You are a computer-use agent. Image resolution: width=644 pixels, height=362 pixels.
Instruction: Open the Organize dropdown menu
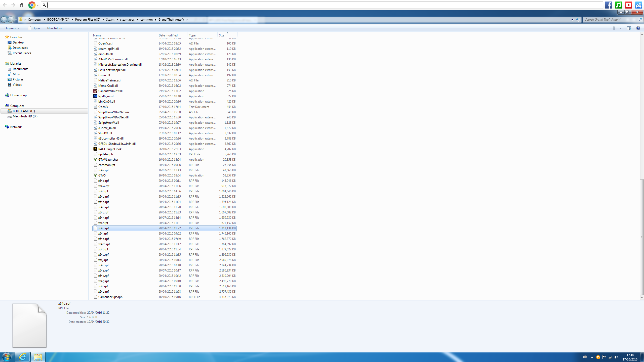coord(12,28)
